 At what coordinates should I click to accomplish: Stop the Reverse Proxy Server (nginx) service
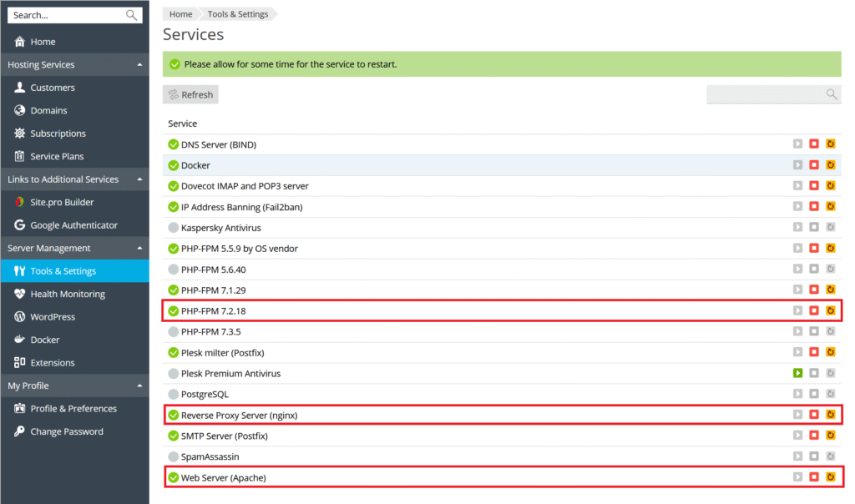coord(814,415)
